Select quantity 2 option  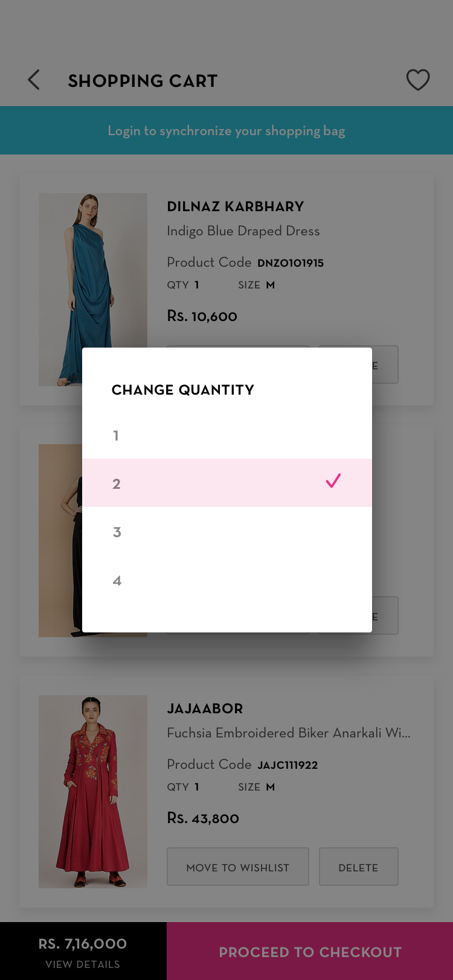(226, 483)
